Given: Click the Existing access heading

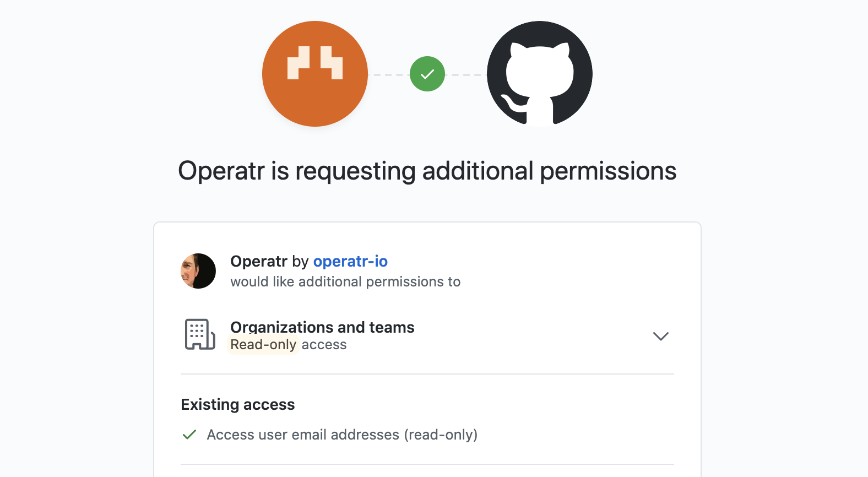Looking at the screenshot, I should (238, 404).
